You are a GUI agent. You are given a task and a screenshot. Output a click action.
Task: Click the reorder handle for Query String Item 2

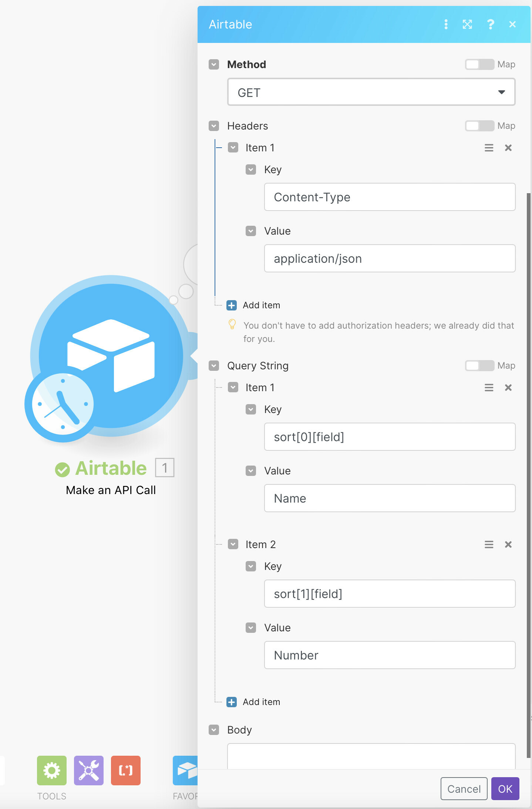pyautogui.click(x=489, y=544)
